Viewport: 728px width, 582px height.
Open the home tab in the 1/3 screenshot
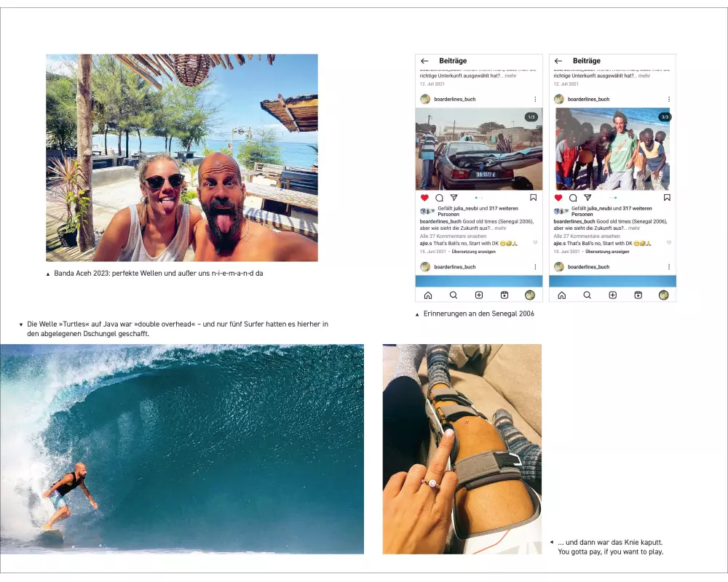click(428, 295)
